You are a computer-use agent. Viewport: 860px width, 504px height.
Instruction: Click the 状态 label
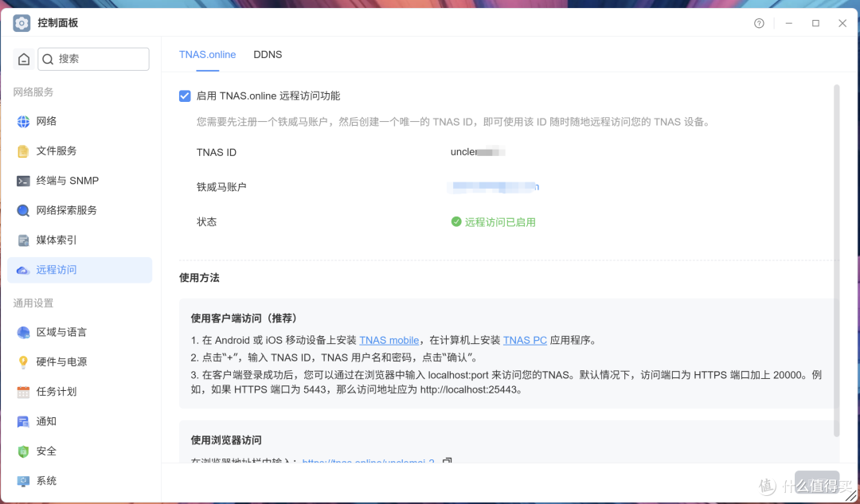click(207, 222)
